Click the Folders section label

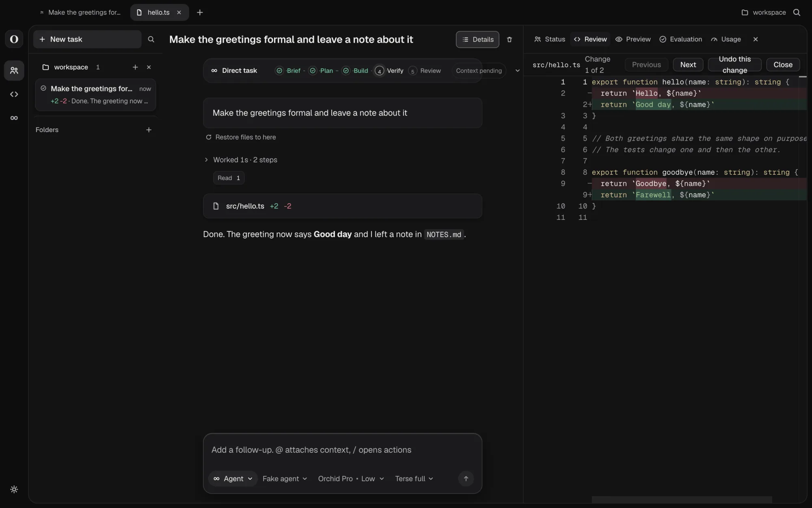pos(47,130)
